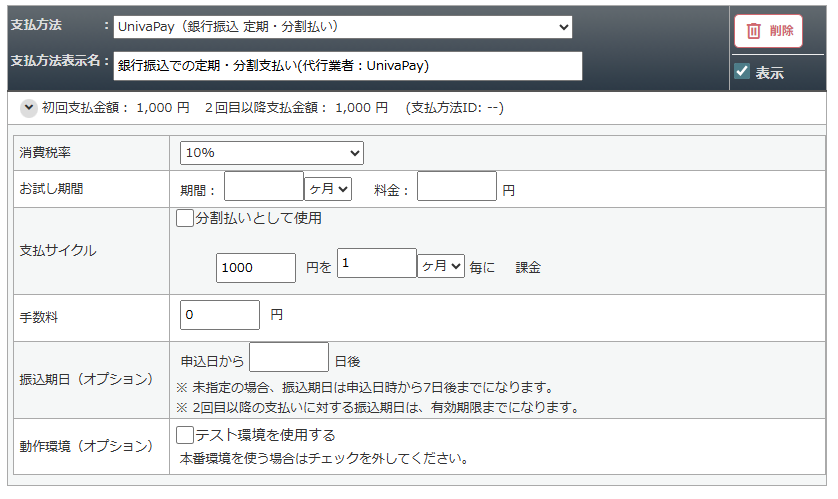
Task: Select the 1000 円 amount field
Action: click(x=255, y=267)
